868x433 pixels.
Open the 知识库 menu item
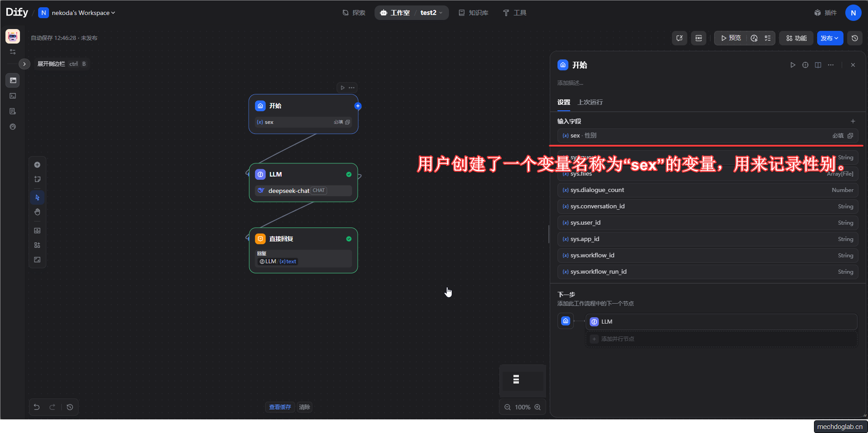click(473, 13)
